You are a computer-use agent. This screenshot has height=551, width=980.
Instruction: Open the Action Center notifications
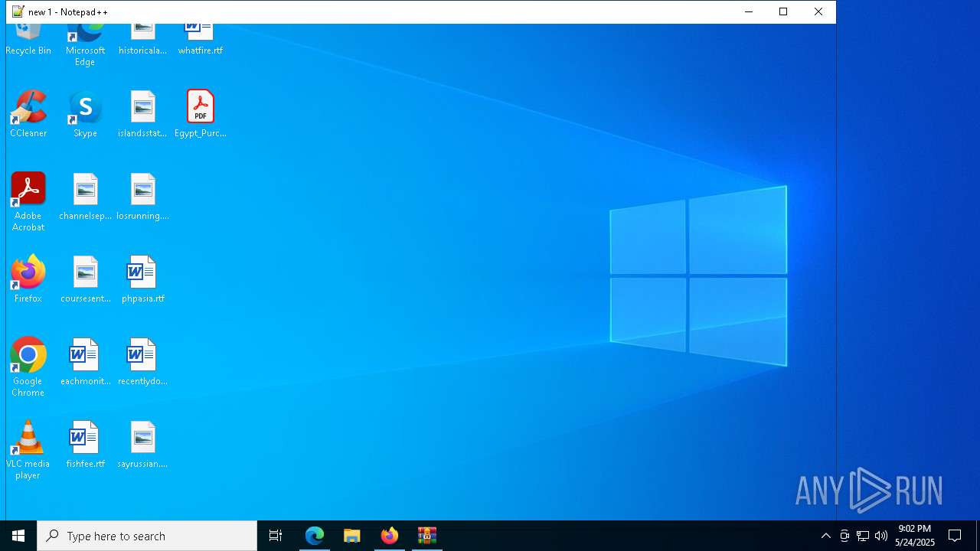955,536
